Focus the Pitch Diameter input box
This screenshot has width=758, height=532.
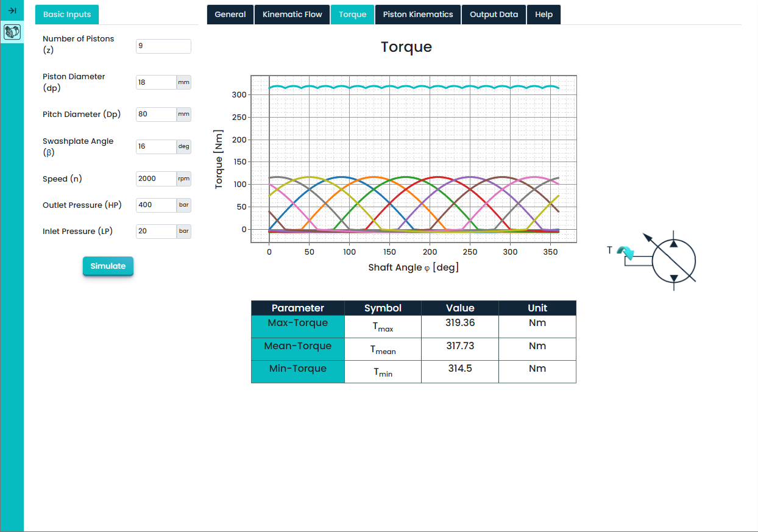pyautogui.click(x=156, y=114)
